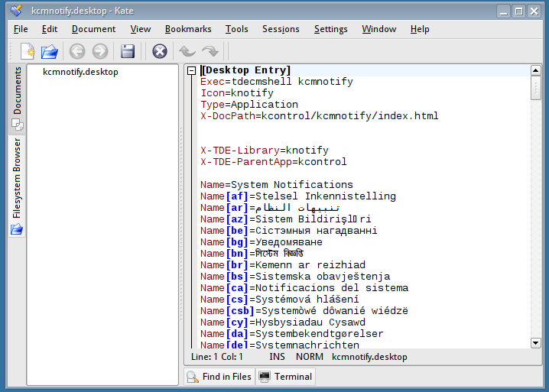Image resolution: width=549 pixels, height=392 pixels.
Task: Open the Find in Files panel
Action: pos(219,377)
